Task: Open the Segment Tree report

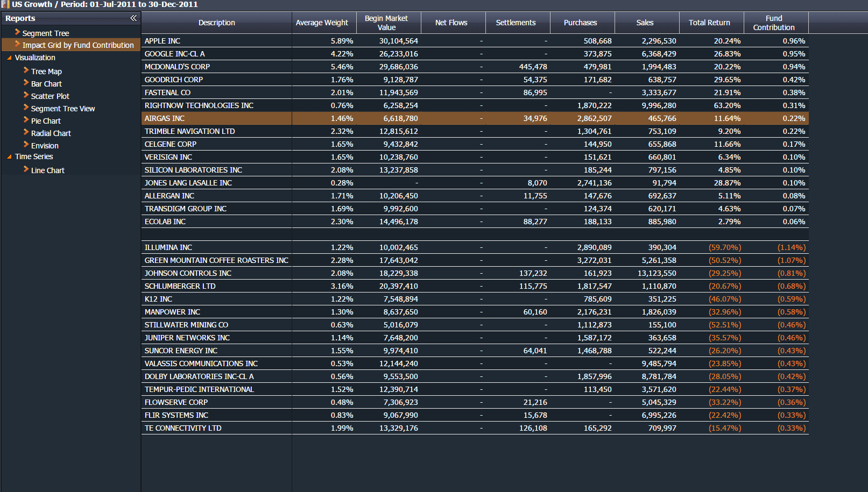Action: pos(46,33)
